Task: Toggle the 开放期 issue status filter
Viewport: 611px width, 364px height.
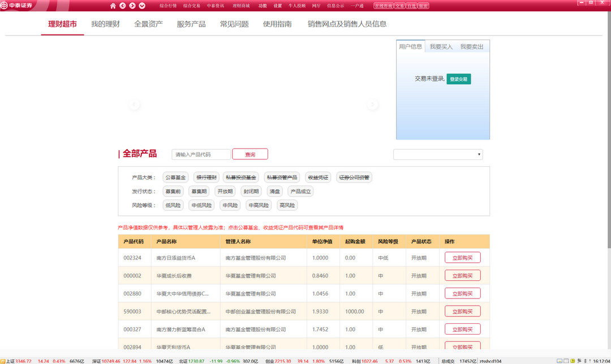Action: [225, 192]
